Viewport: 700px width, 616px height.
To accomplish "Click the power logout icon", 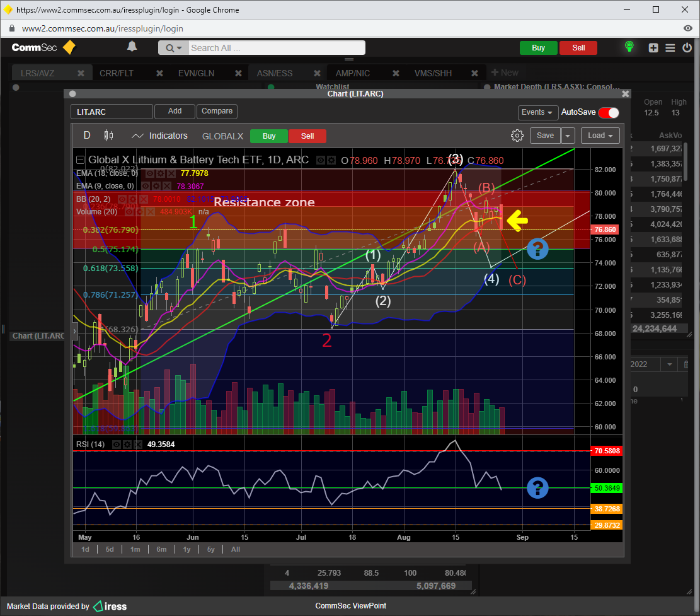I will [687, 47].
